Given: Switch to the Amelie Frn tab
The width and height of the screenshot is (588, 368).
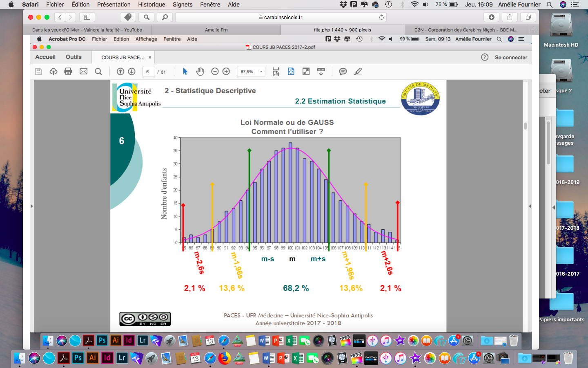Looking at the screenshot, I should pos(216,30).
